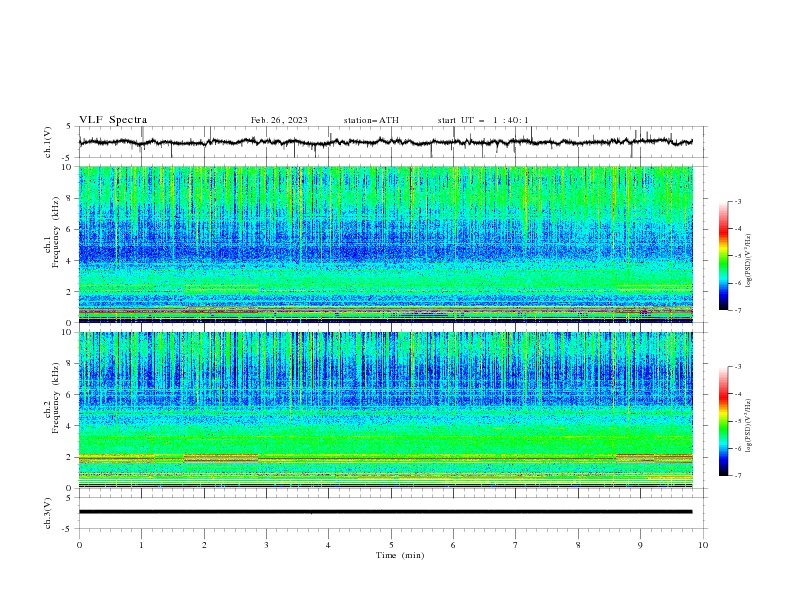792x612 pixels.
Task: Click the date 'Feb. 26, 2023'
Action: click(279, 120)
